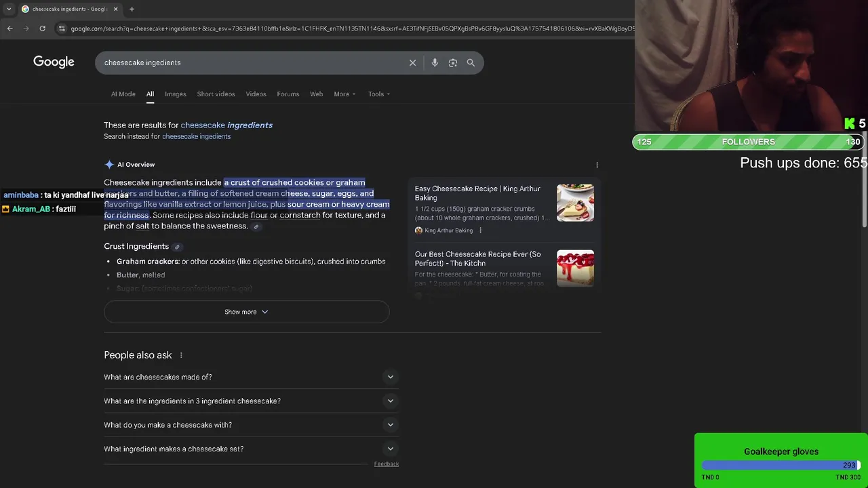Click the source link icon after sweetness

(x=256, y=226)
